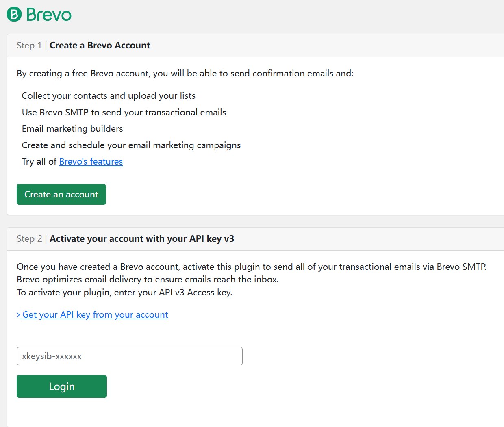Click the To activate your plugin sentence
The width and height of the screenshot is (504, 427).
124,293
